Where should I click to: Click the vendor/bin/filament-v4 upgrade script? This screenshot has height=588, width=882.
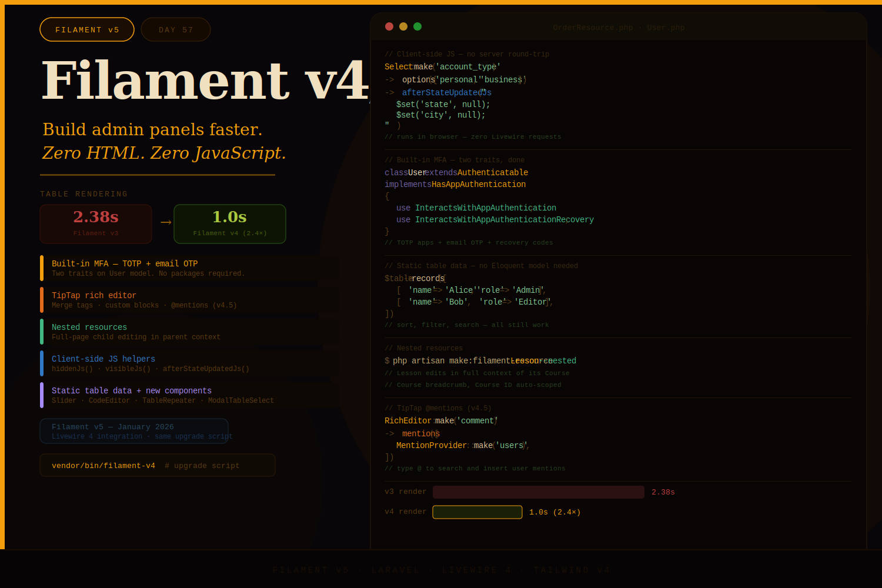tap(157, 465)
